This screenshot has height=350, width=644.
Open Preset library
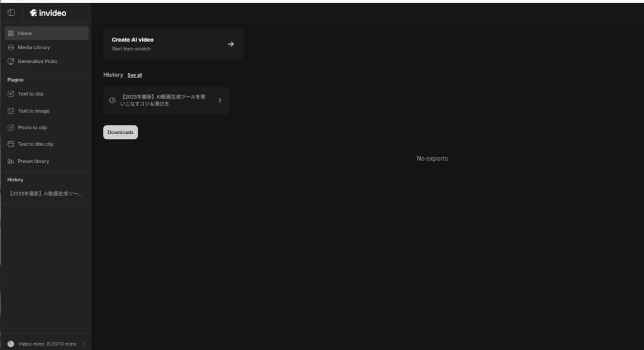click(x=47, y=161)
